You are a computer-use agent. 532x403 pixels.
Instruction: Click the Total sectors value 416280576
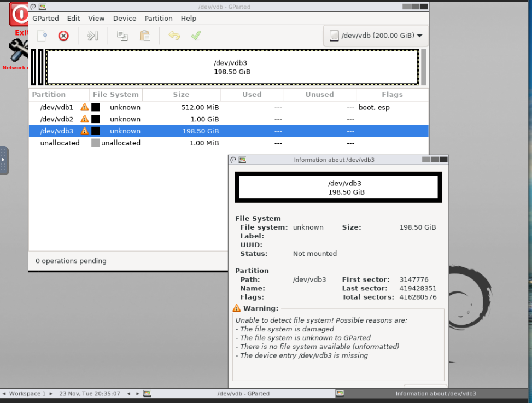418,297
